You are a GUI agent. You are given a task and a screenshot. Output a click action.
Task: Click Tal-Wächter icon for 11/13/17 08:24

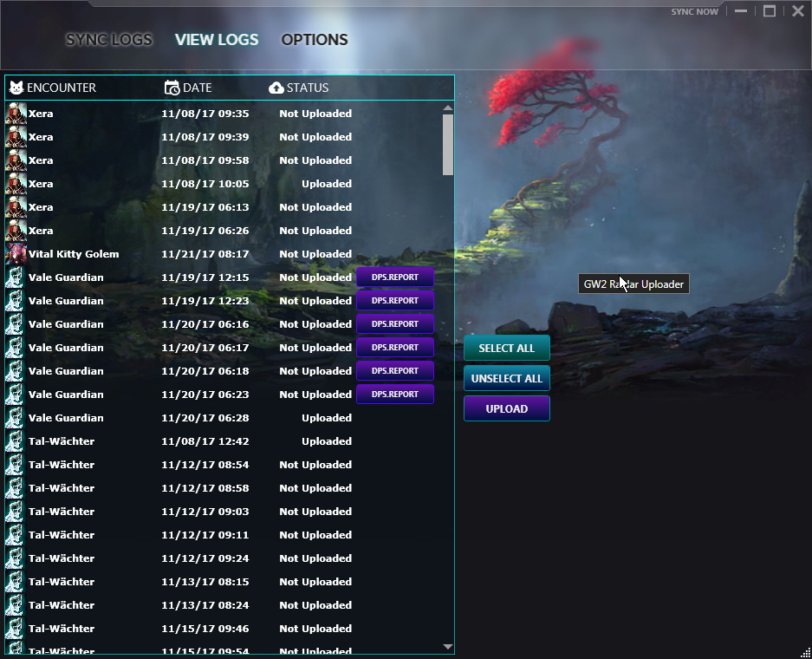16,604
